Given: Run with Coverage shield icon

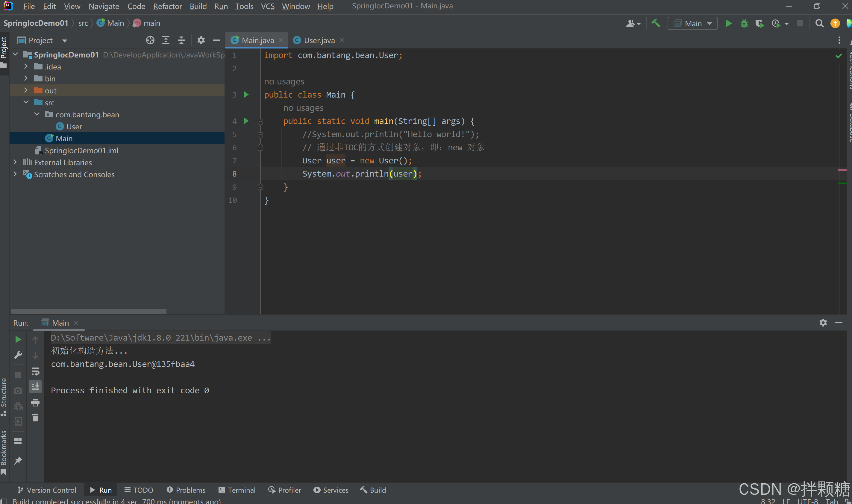Looking at the screenshot, I should coord(759,23).
